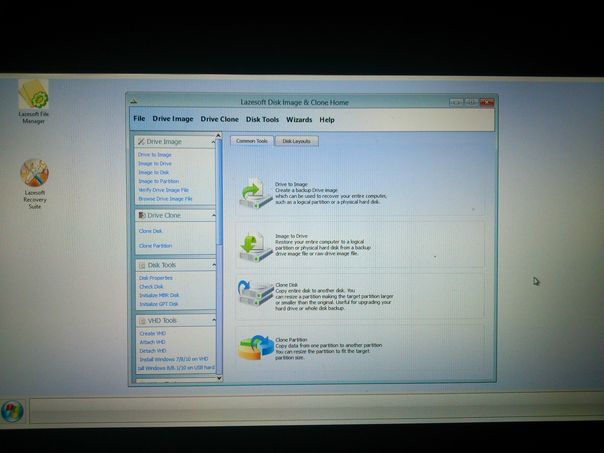
Task: Click the Clone Disk stacked drives icon
Action: (x=254, y=293)
